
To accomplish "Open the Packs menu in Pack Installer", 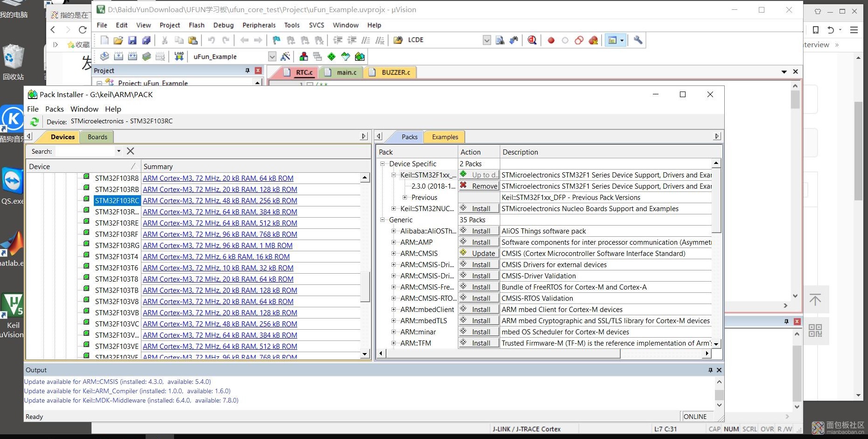I will point(55,109).
